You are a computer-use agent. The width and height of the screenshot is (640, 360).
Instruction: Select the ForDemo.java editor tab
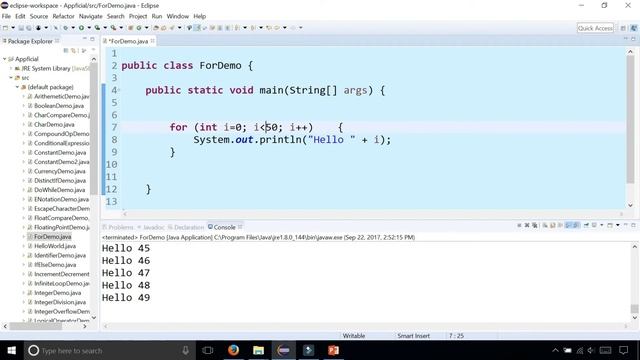tap(128, 41)
